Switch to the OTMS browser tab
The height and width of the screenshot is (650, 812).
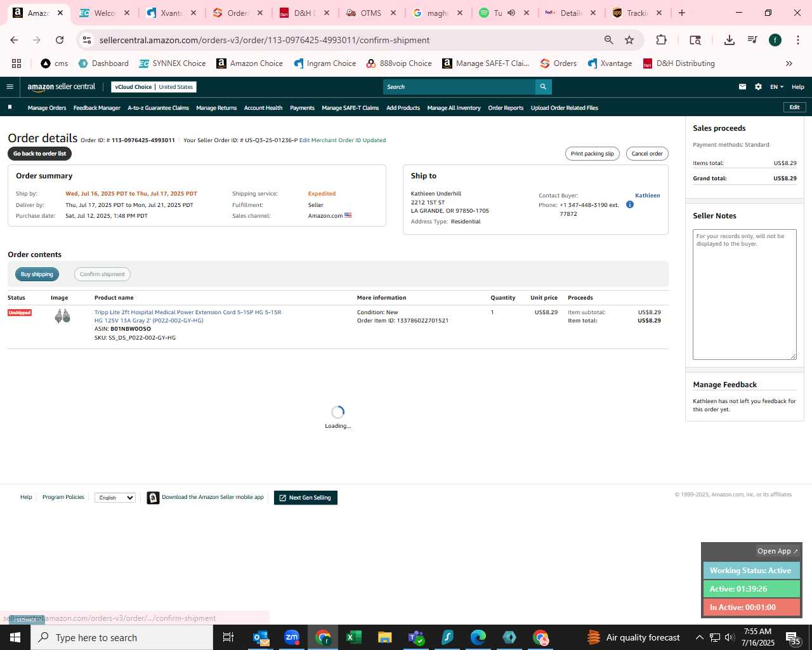371,13
